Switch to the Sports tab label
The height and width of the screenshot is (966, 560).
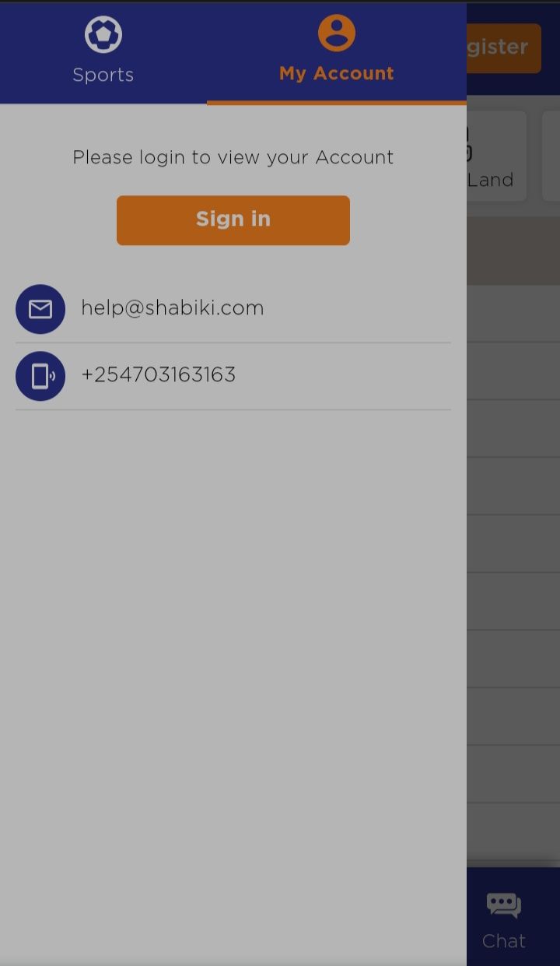click(x=103, y=75)
